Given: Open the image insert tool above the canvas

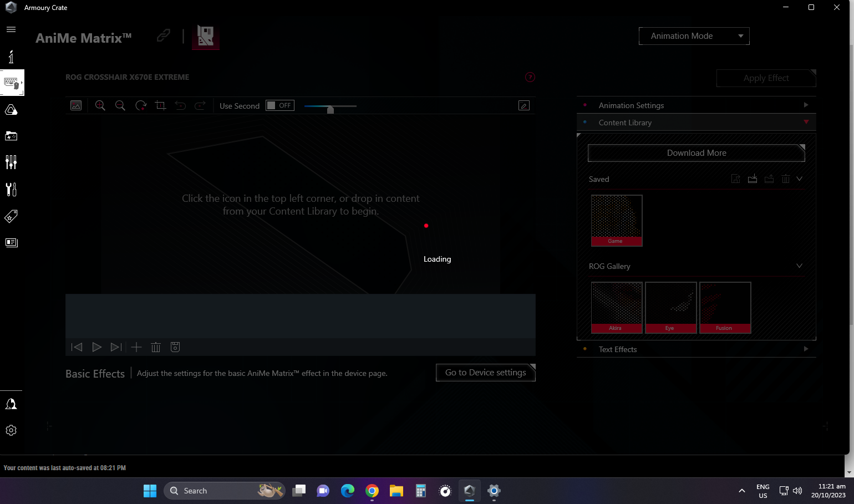Looking at the screenshot, I should point(76,105).
